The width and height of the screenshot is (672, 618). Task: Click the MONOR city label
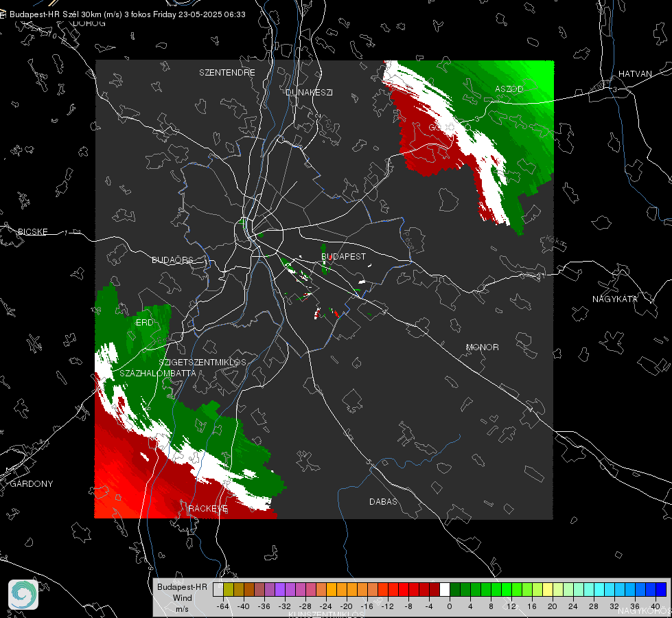tap(483, 347)
